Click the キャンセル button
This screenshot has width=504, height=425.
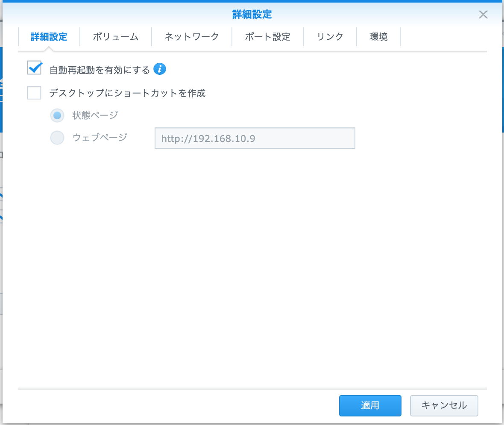point(444,406)
